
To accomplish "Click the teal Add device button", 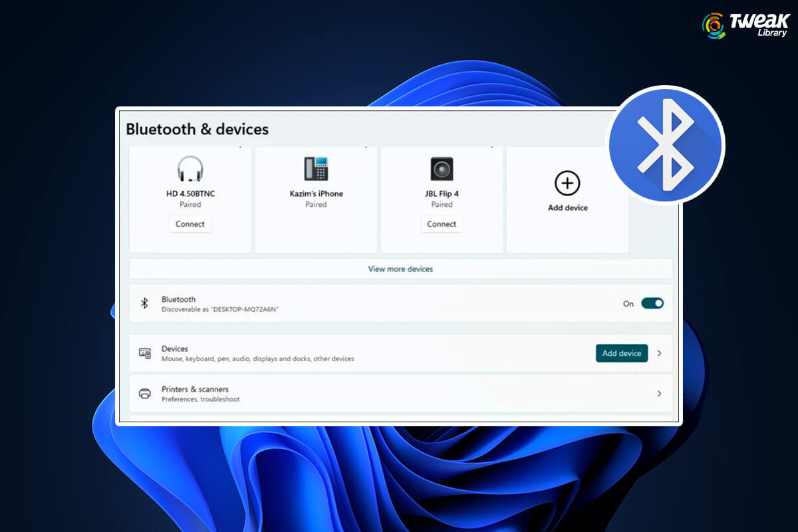I will 622,353.
